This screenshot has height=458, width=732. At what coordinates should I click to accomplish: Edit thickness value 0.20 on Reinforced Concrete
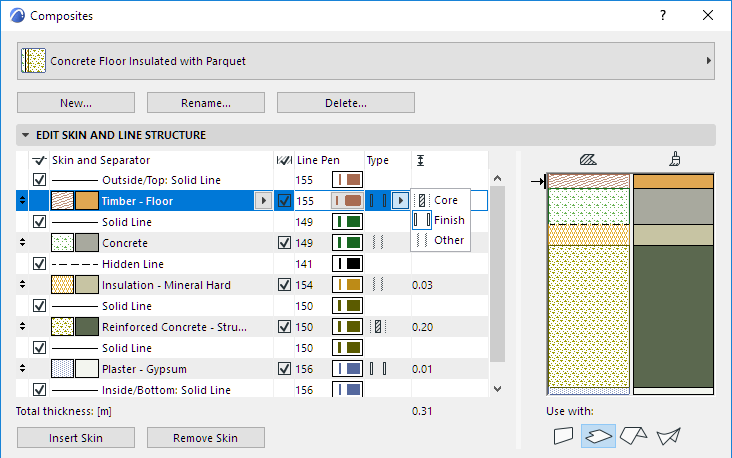pyautogui.click(x=422, y=327)
